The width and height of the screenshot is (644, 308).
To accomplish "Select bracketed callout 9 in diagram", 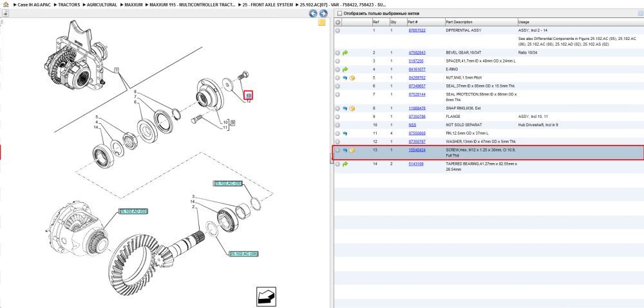I will click(232, 122).
